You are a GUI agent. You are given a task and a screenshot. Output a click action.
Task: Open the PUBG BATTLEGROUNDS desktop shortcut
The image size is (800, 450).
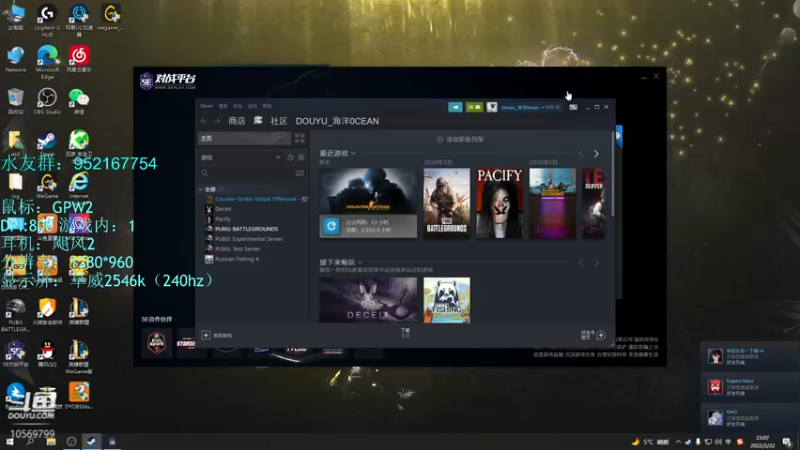(15, 315)
